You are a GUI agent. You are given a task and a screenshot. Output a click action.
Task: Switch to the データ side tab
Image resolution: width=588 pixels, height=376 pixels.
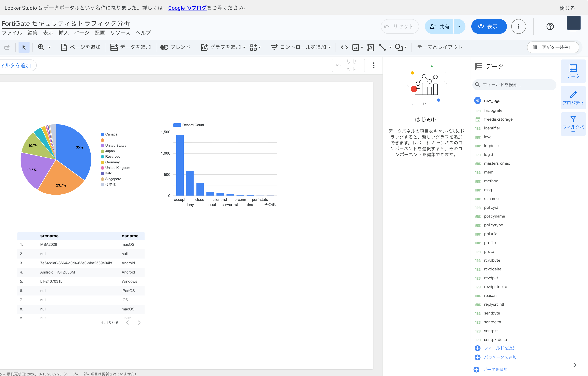(573, 71)
